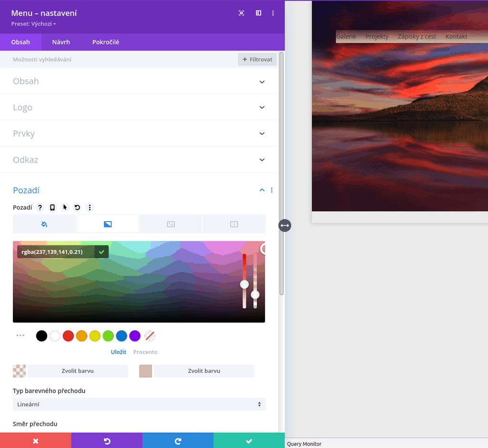The image size is (488, 448).
Task: Open the Preset: Výchozí dropdown
Action: [33, 24]
